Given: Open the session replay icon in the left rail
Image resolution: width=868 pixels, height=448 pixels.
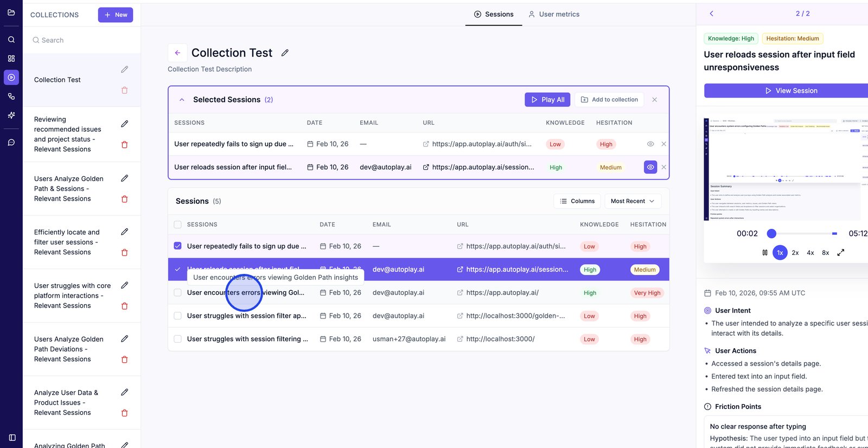Looking at the screenshot, I should click(11, 78).
